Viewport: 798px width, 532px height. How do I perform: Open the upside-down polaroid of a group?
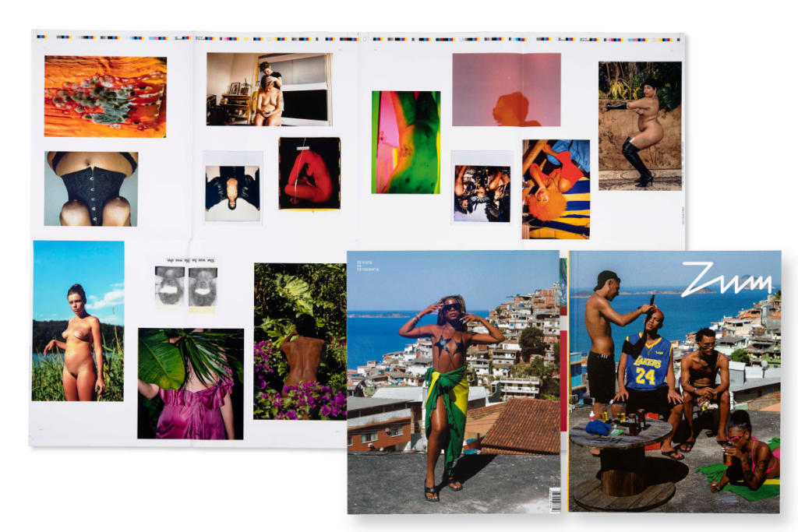click(x=482, y=187)
